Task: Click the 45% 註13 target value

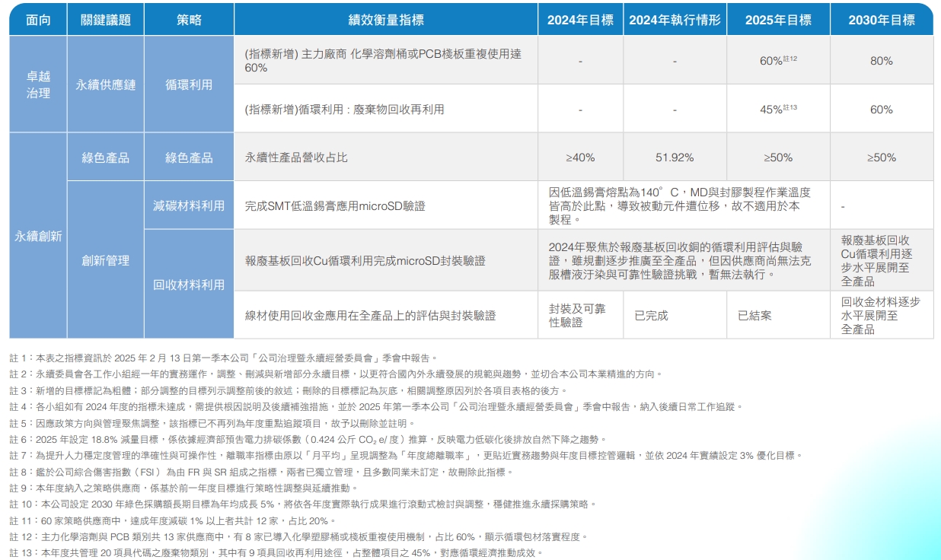Action: (x=778, y=109)
